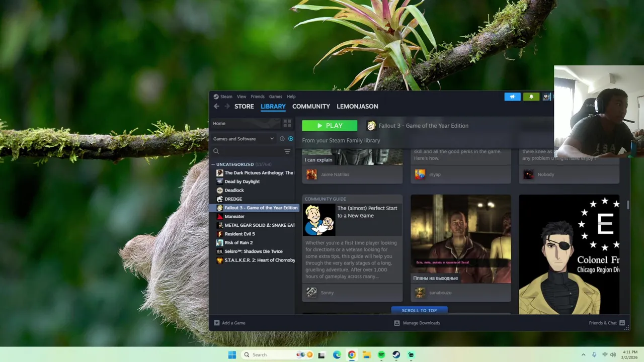This screenshot has height=362, width=644.
Task: Click the Fallout 3 Vault Boy header icon
Action: (x=371, y=126)
